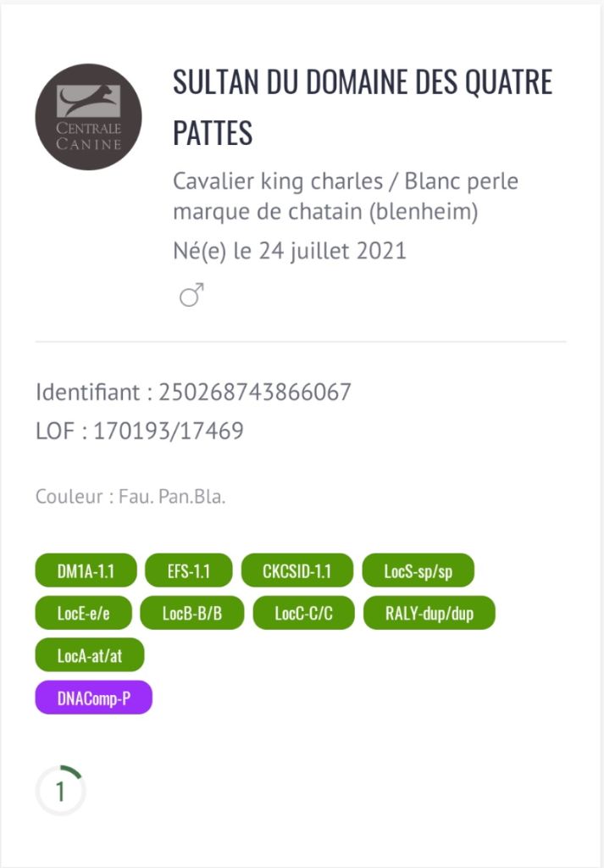Screen dimensions: 604x868
Task: Click the Couleur Fau. Pan.Bla. text
Action: (130, 496)
